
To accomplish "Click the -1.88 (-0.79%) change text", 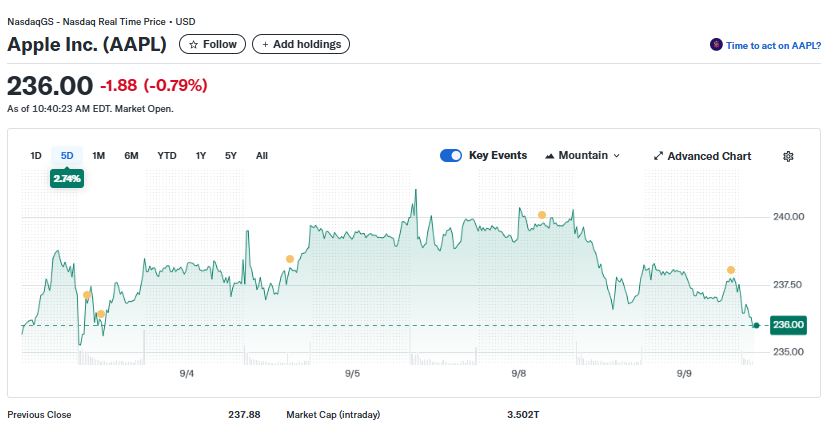I will (154, 85).
